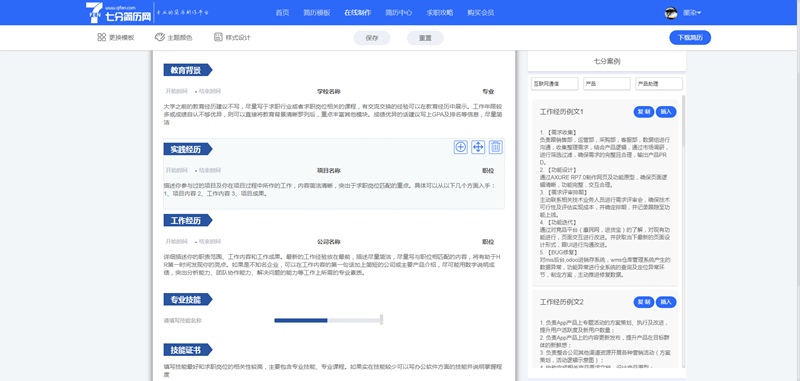This screenshot has width=800, height=381.
Task: Click the 七分简历网 logo
Action: tap(119, 12)
